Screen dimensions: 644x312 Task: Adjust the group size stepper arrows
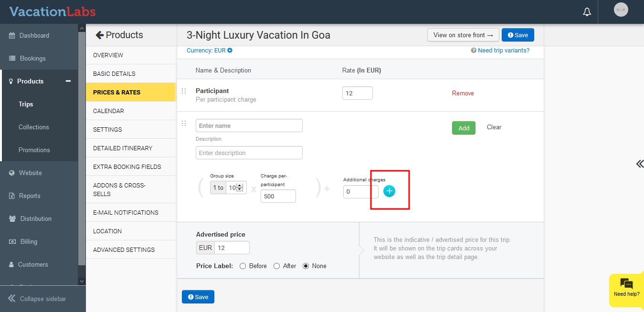click(240, 187)
